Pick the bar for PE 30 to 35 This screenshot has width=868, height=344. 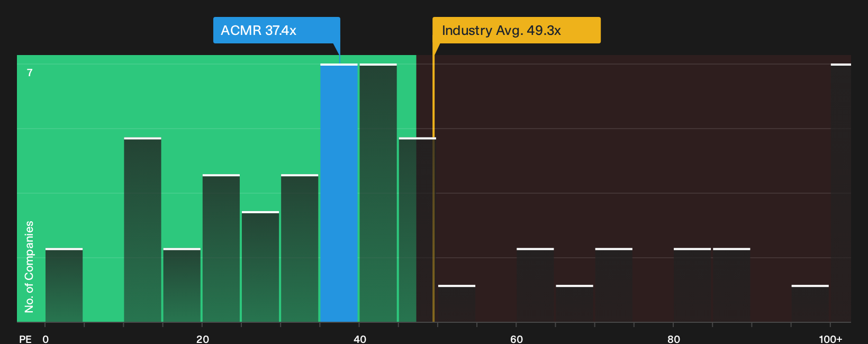300,248
